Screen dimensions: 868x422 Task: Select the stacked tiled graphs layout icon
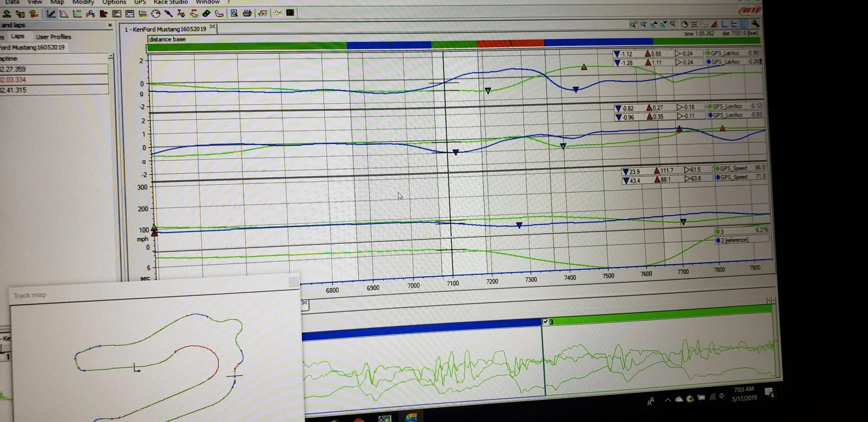point(744,24)
